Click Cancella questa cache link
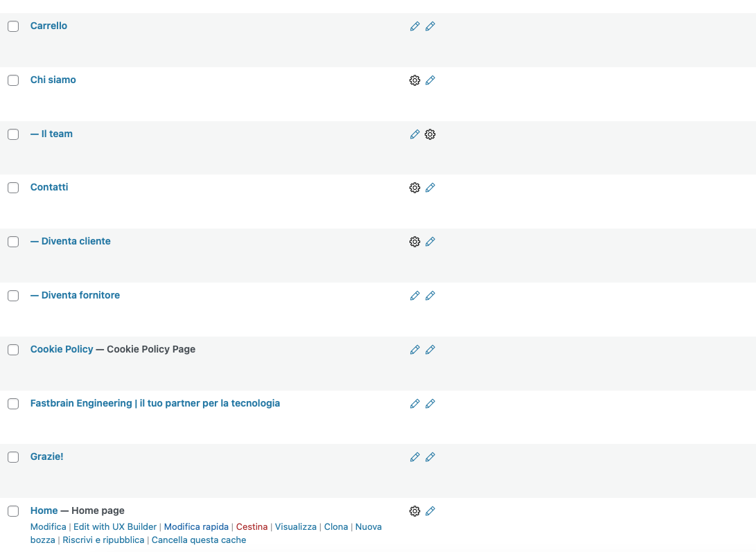Screen dimensions: 756x552 point(199,540)
